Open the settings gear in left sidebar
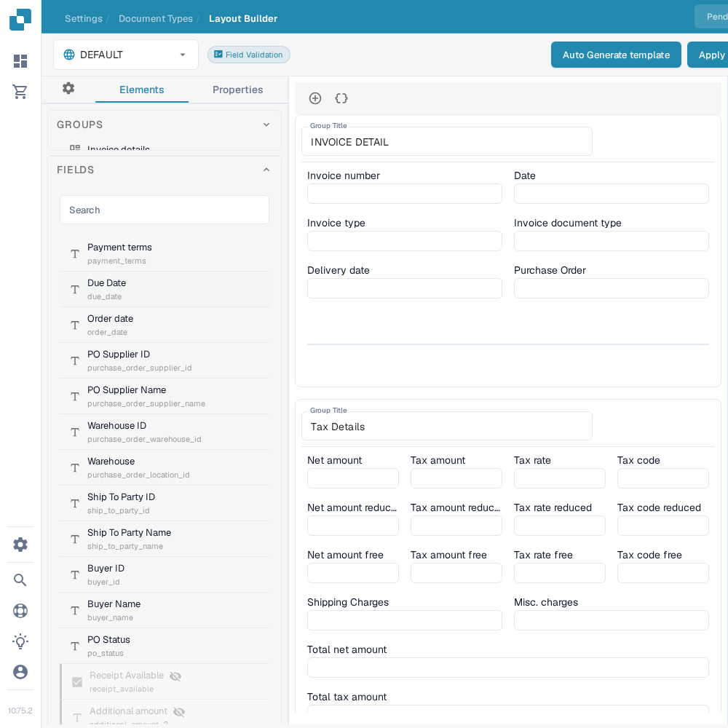 [x=20, y=544]
